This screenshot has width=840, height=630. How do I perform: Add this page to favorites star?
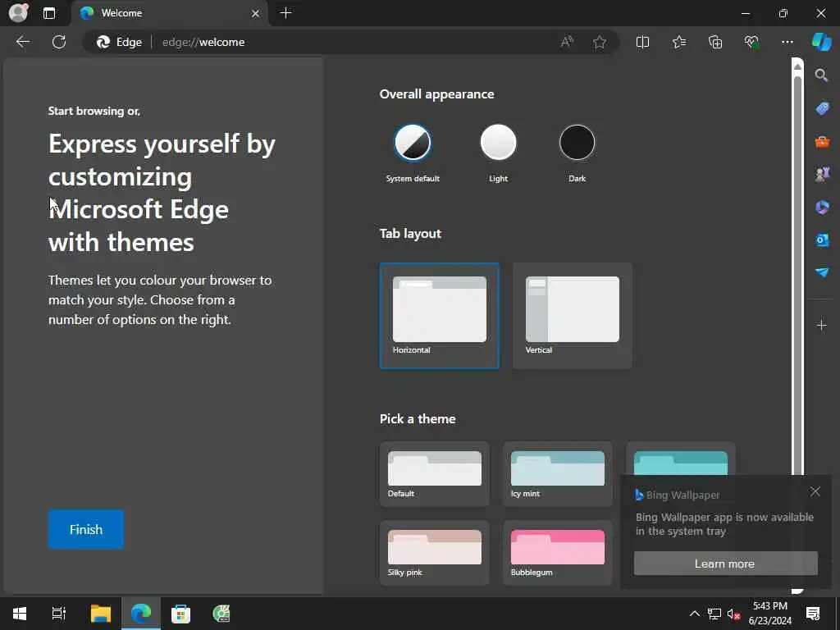coord(600,42)
